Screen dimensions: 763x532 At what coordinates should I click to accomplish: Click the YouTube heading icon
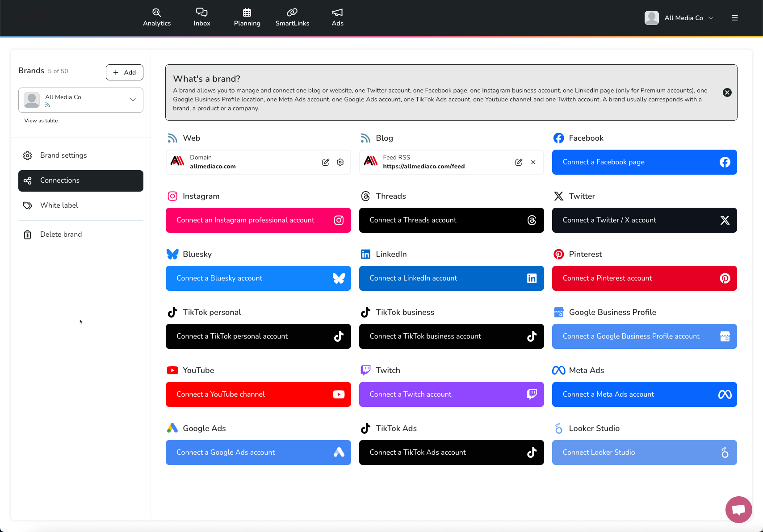172,370
